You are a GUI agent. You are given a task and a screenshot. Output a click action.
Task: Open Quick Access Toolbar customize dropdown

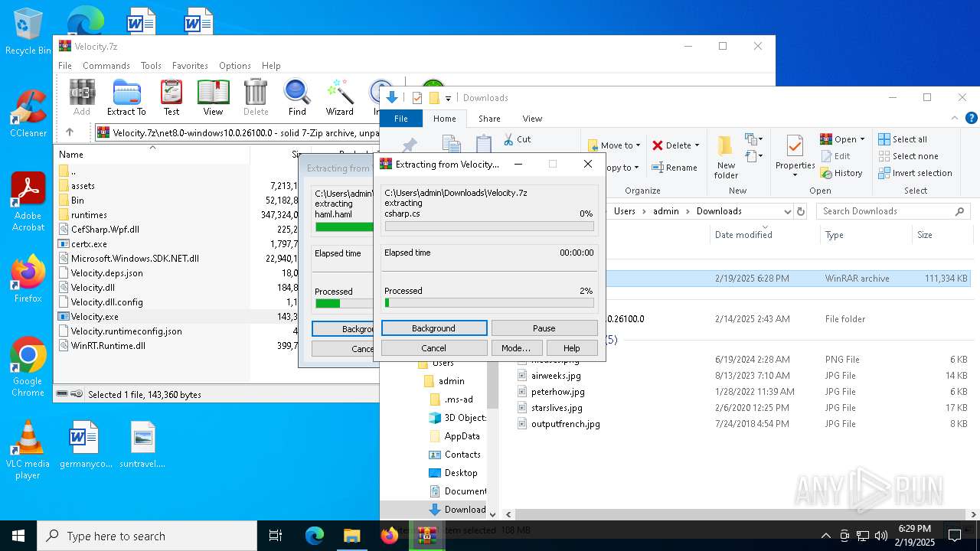pos(449,98)
